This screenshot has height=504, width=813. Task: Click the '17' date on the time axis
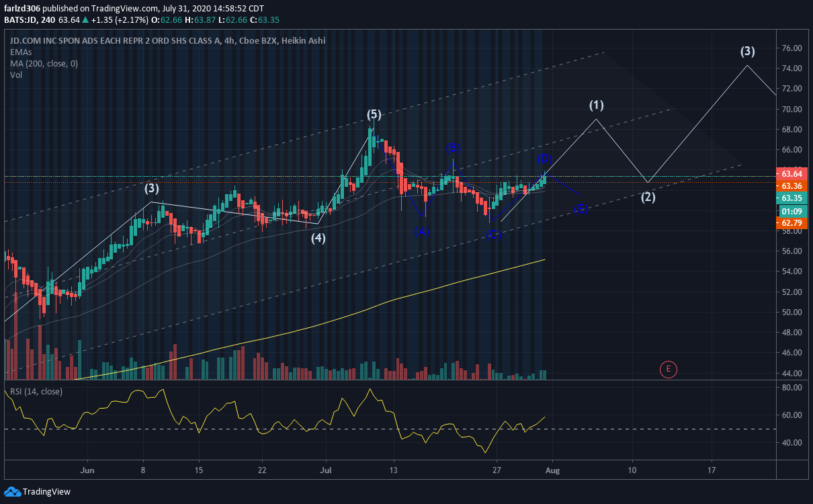711,470
